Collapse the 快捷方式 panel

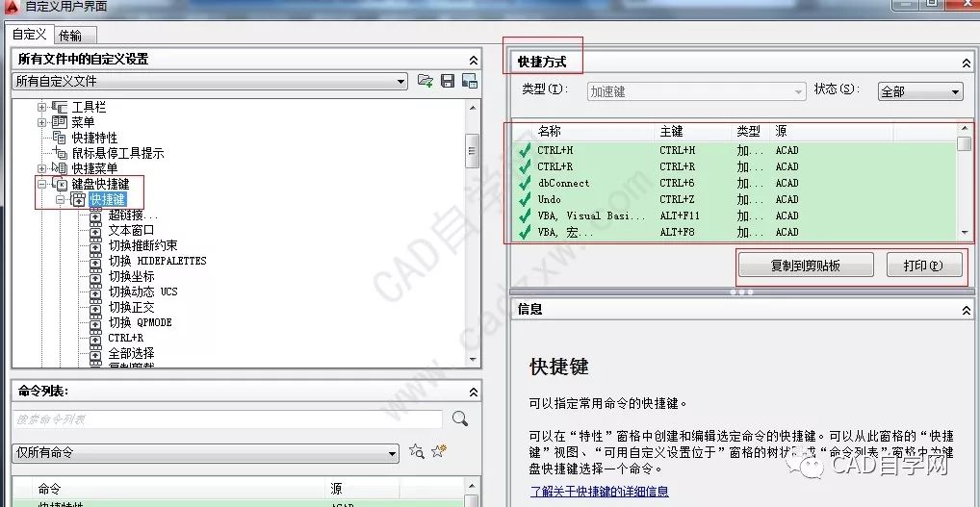(967, 63)
